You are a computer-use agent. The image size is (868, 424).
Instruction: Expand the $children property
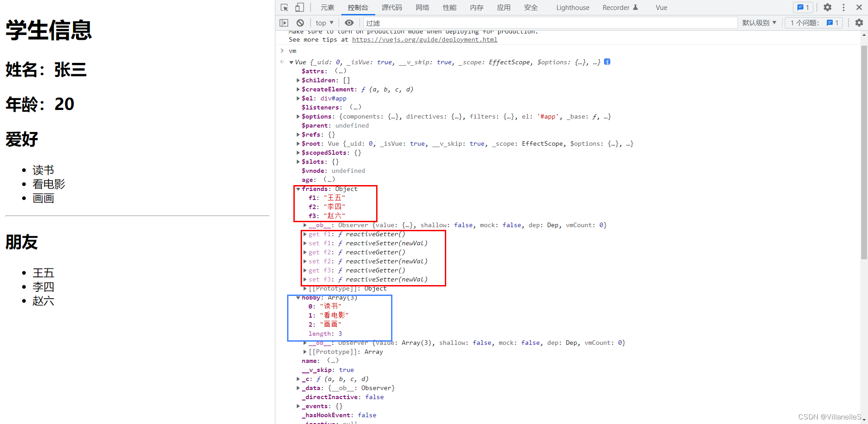click(x=298, y=81)
